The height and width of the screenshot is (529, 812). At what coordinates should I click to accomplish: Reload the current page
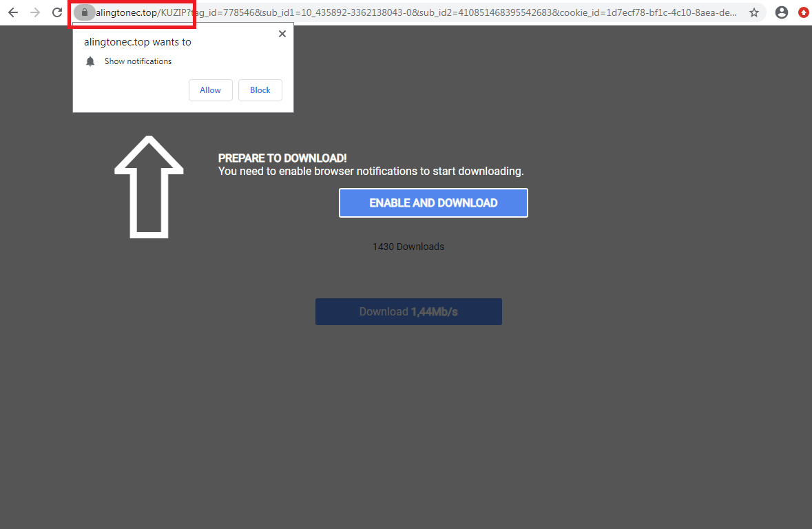click(x=58, y=12)
